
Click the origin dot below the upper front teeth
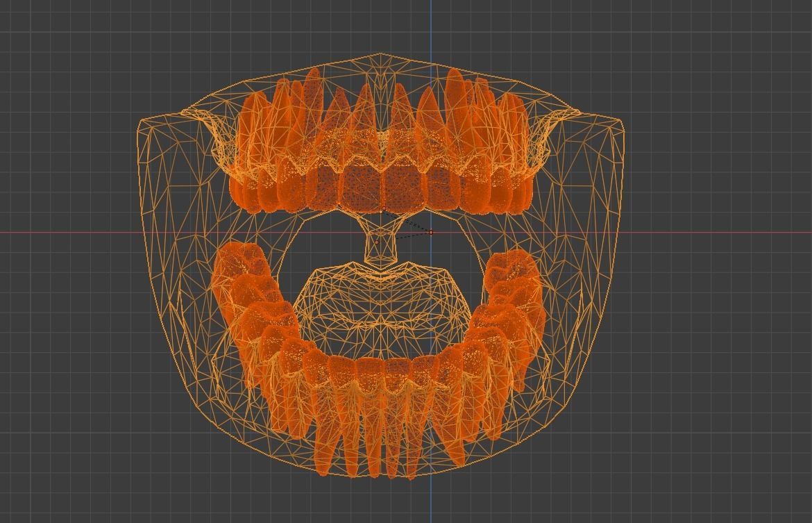[x=383, y=210]
